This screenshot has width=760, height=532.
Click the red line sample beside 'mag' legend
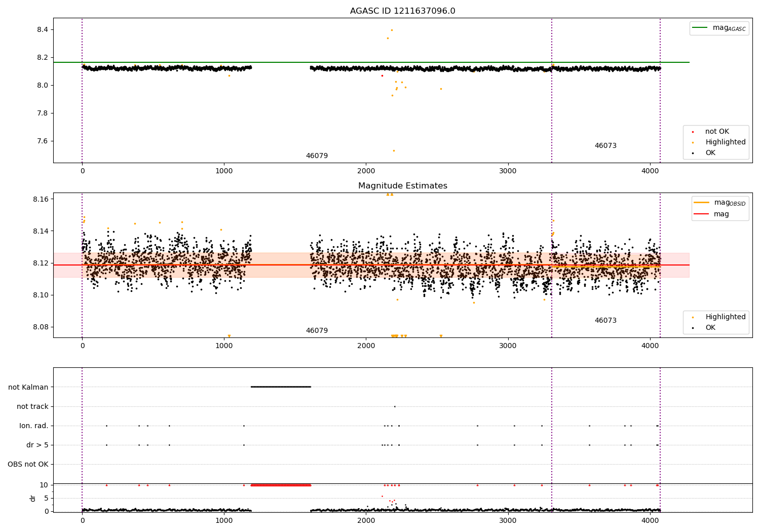click(702, 214)
